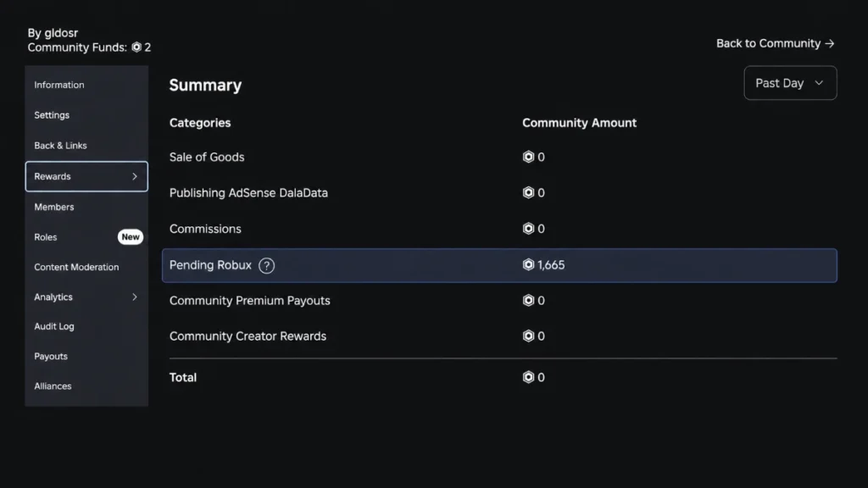This screenshot has height=488, width=868.
Task: Open the Information sidebar section
Action: tap(86, 85)
